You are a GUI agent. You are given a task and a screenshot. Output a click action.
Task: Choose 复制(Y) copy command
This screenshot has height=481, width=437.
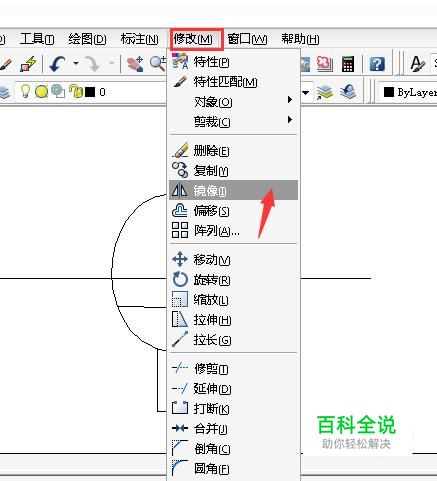click(x=233, y=171)
